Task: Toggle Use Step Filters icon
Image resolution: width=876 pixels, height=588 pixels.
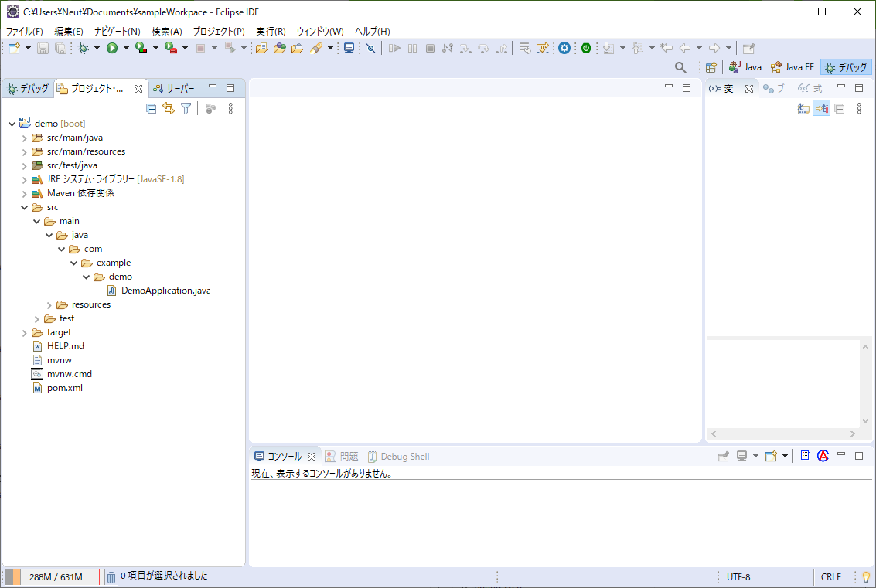Action: (x=543, y=48)
